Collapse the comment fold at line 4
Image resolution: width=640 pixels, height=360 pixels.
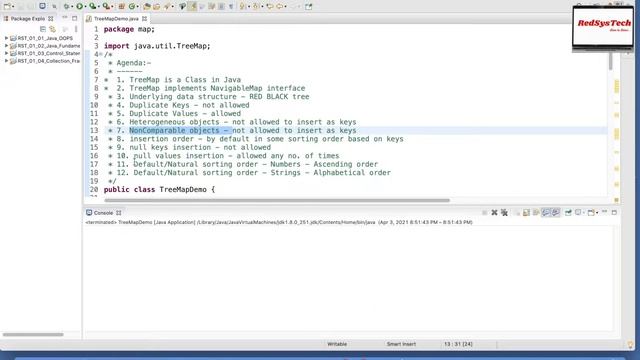tap(101, 54)
